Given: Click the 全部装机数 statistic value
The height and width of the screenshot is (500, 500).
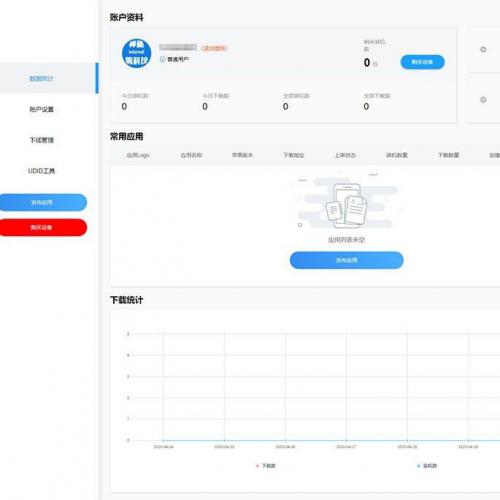Looking at the screenshot, I should [x=286, y=107].
